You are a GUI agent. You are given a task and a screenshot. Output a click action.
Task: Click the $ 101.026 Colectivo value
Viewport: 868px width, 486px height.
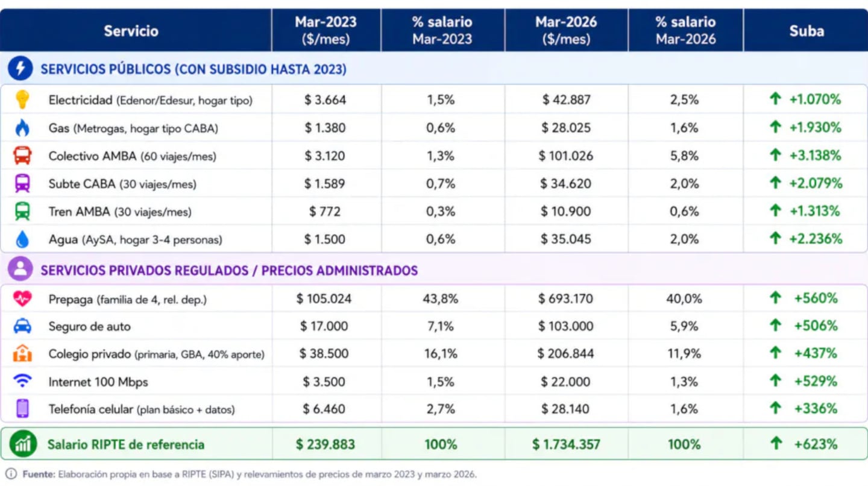click(566, 156)
